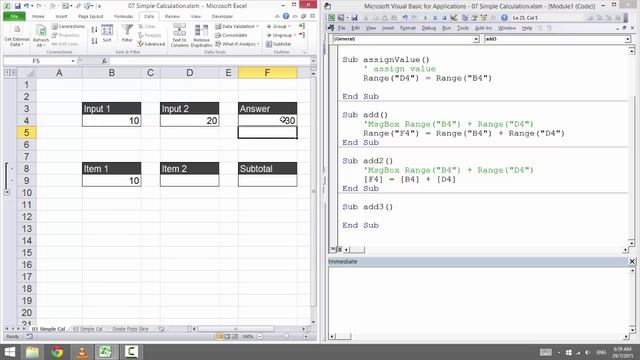Viewport: 640px width, 360px height.
Task: Click Sort A to Z icon
Action: (x=94, y=29)
